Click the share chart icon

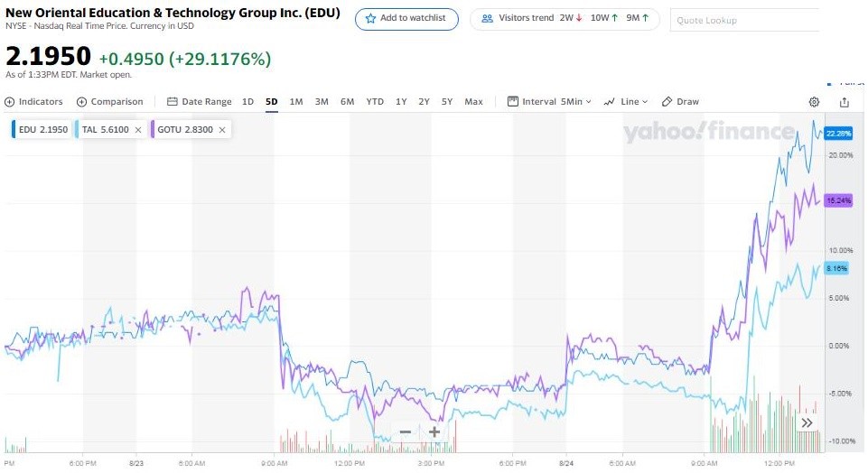point(845,102)
